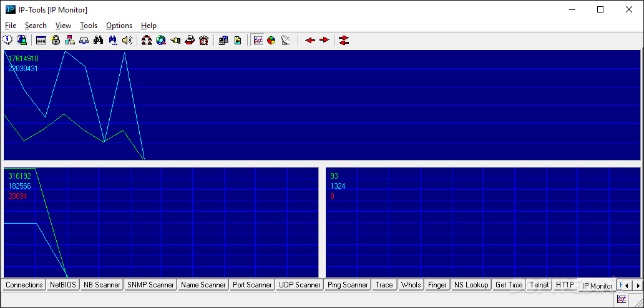Open the SNMP Scanner networked computers icon
Viewport: 644px width, 308px height.
click(x=70, y=40)
